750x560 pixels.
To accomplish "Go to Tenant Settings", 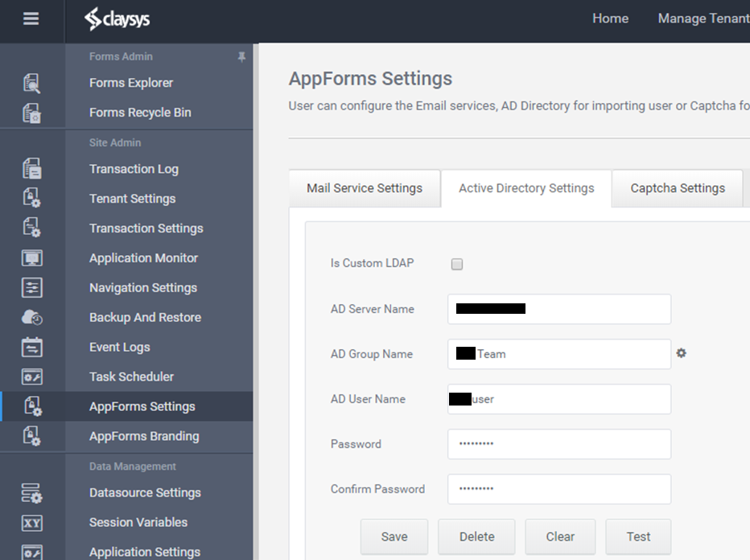I will 133,199.
